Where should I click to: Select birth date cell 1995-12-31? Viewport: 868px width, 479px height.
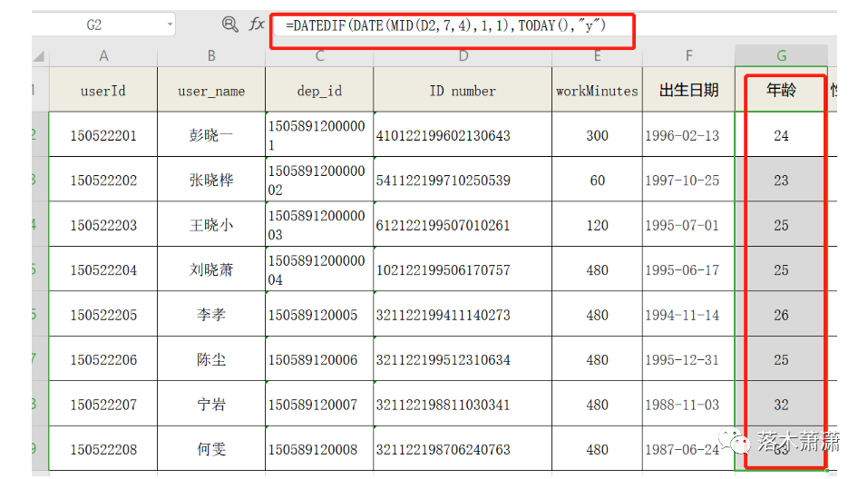[688, 359]
